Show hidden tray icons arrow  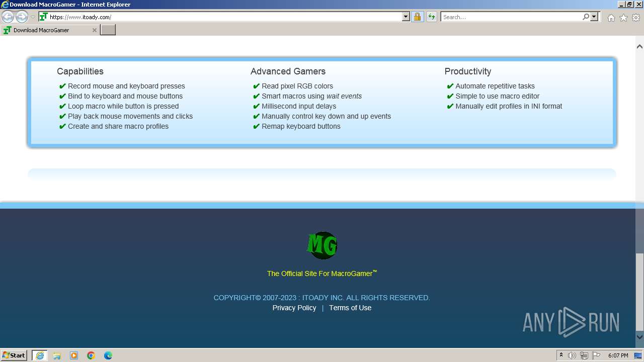click(561, 355)
